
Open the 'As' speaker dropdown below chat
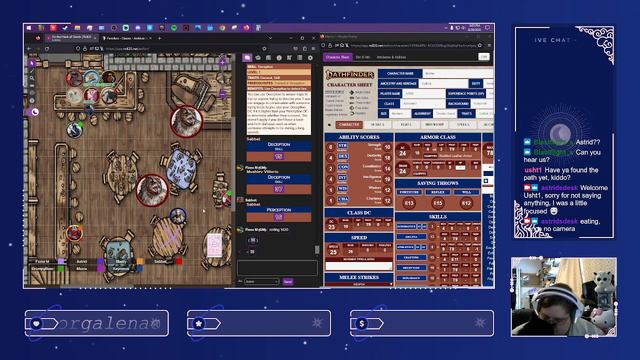click(x=262, y=282)
